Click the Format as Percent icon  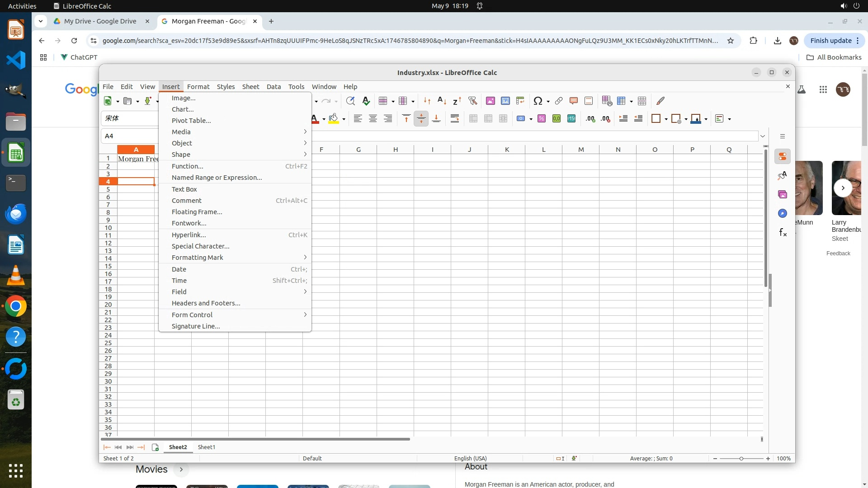pyautogui.click(x=542, y=118)
